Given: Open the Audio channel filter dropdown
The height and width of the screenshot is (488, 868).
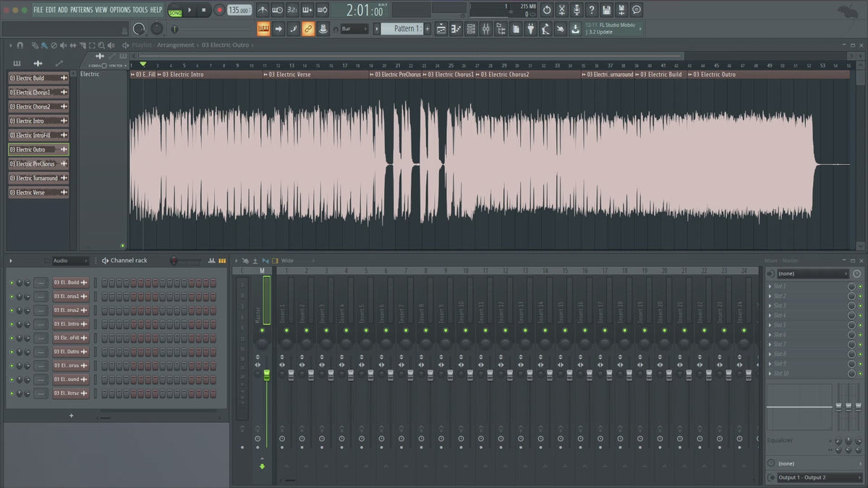Looking at the screenshot, I should [x=69, y=260].
